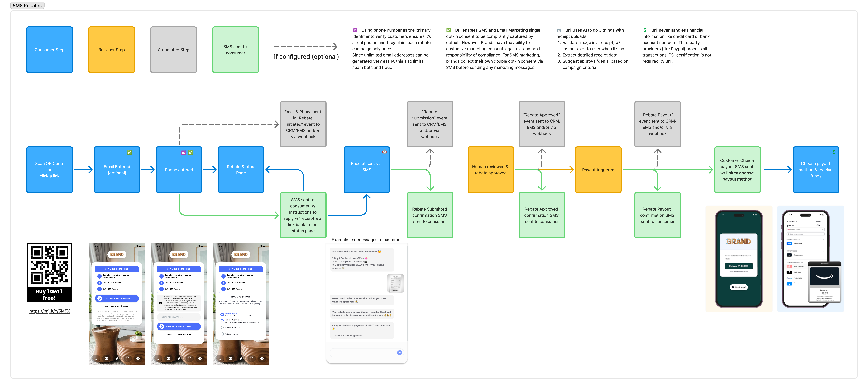The image size is (868, 389).
Task: Open the brij.it/c/5M5X link
Action: pos(49,311)
